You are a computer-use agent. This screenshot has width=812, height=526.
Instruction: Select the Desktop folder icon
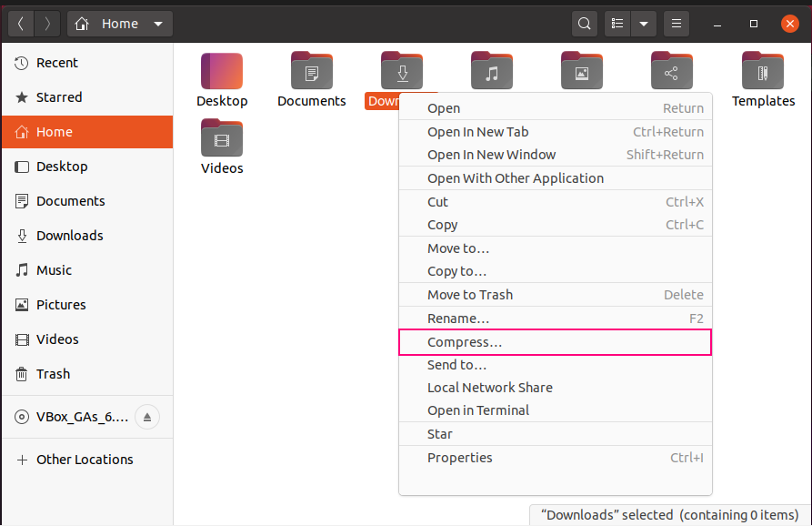tap(222, 71)
